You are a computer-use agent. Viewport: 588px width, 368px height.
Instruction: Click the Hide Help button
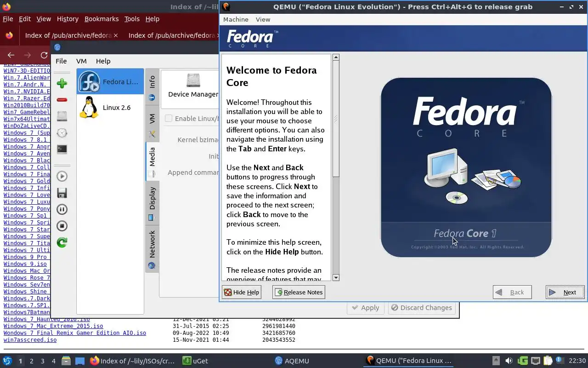tap(242, 292)
